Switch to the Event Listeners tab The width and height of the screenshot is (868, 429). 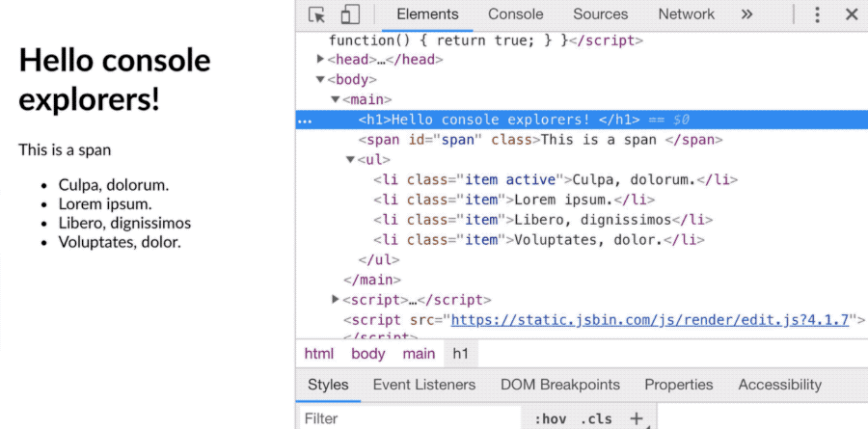point(424,385)
